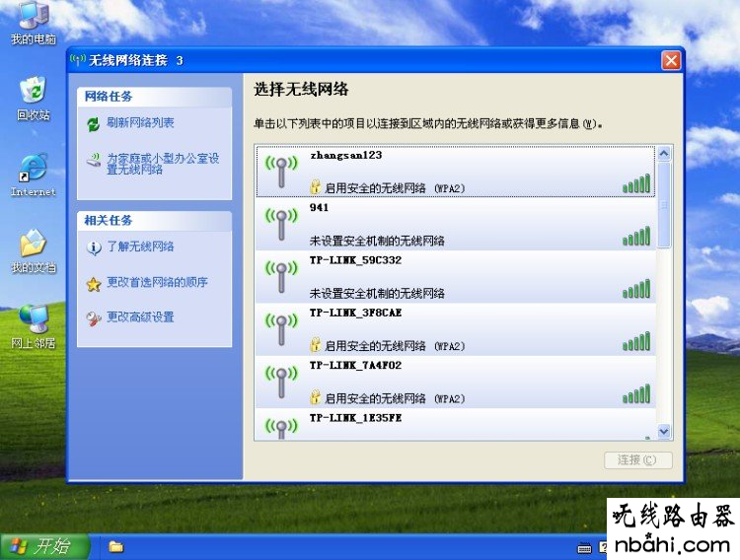Click the antenna icon of TP-LINK_7A4F02
The width and height of the screenshot is (740, 560).
click(x=281, y=383)
